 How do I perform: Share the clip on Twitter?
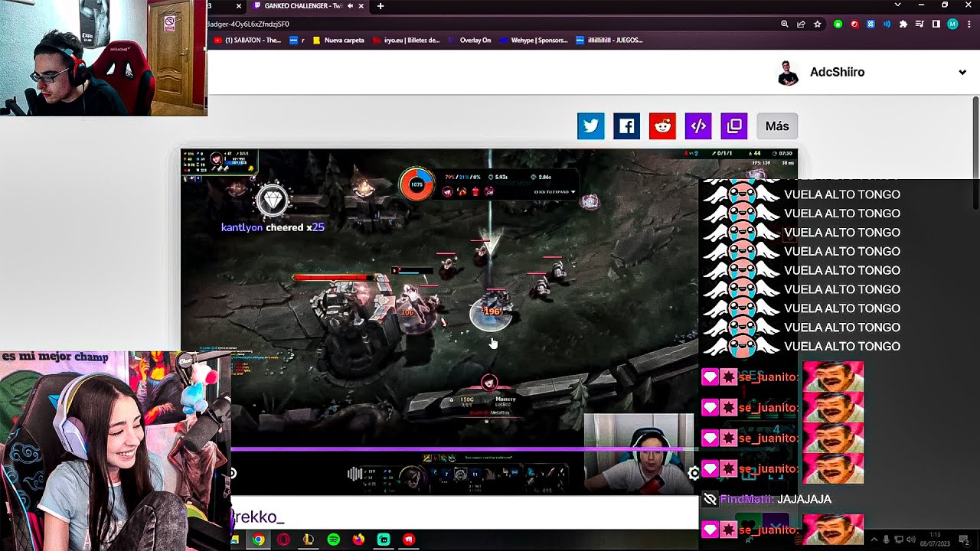point(590,126)
